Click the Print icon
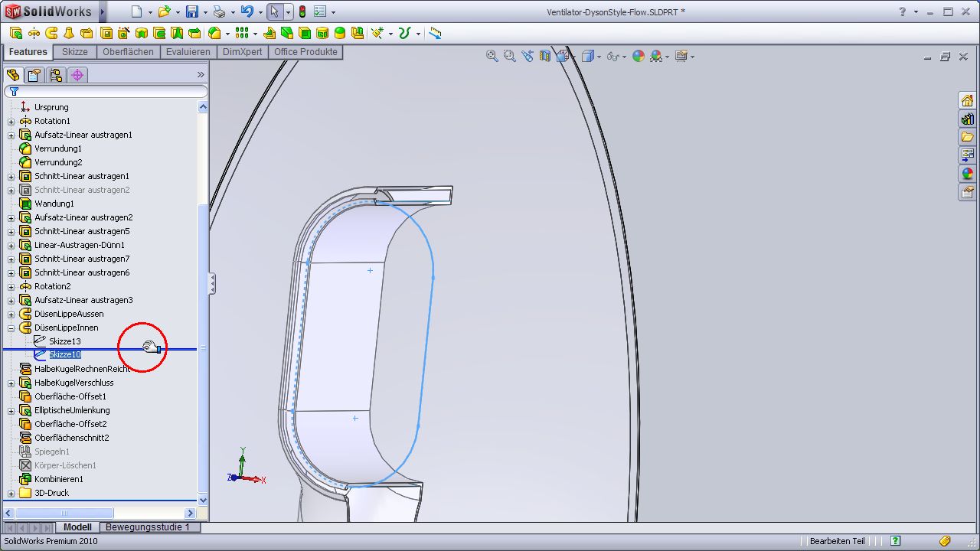The height and width of the screenshot is (551, 980). coord(219,11)
